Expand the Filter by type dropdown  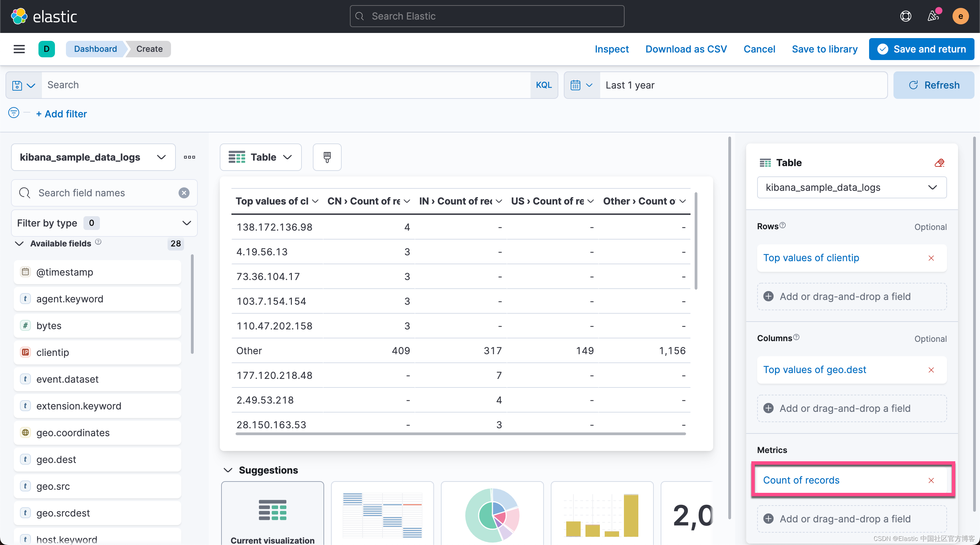pos(104,223)
